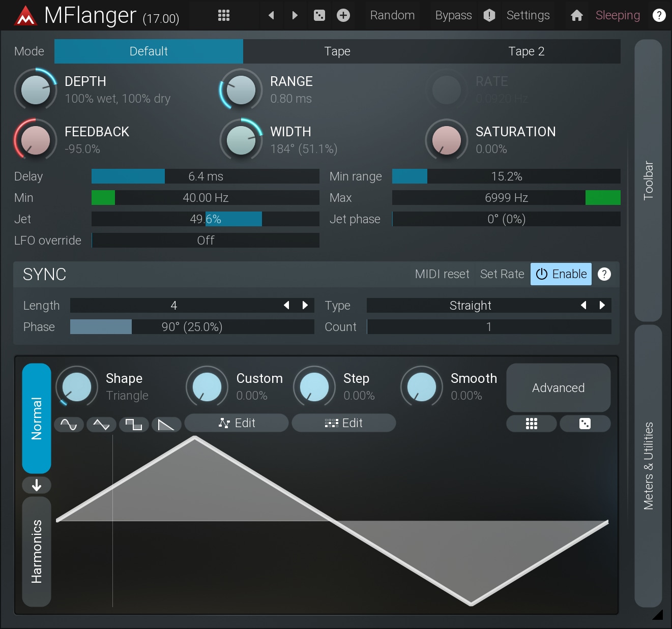The width and height of the screenshot is (672, 629).
Task: Select the square wave shape icon
Action: (134, 424)
